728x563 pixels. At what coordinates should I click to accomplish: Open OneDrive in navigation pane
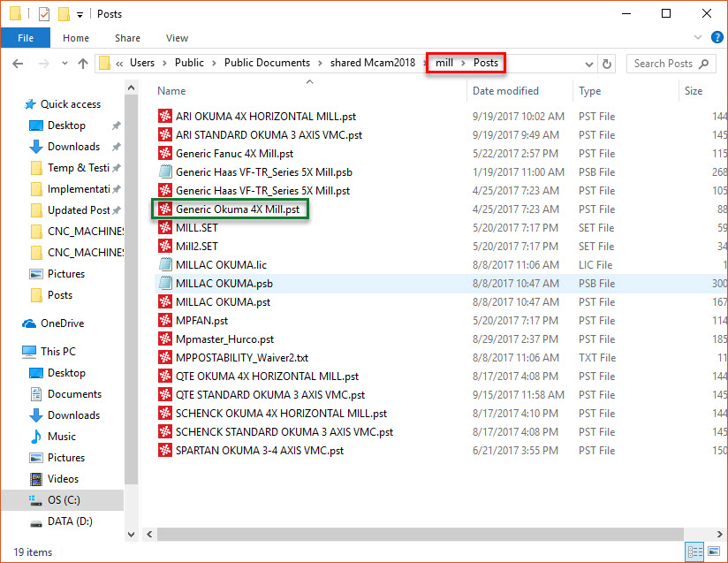[62, 323]
